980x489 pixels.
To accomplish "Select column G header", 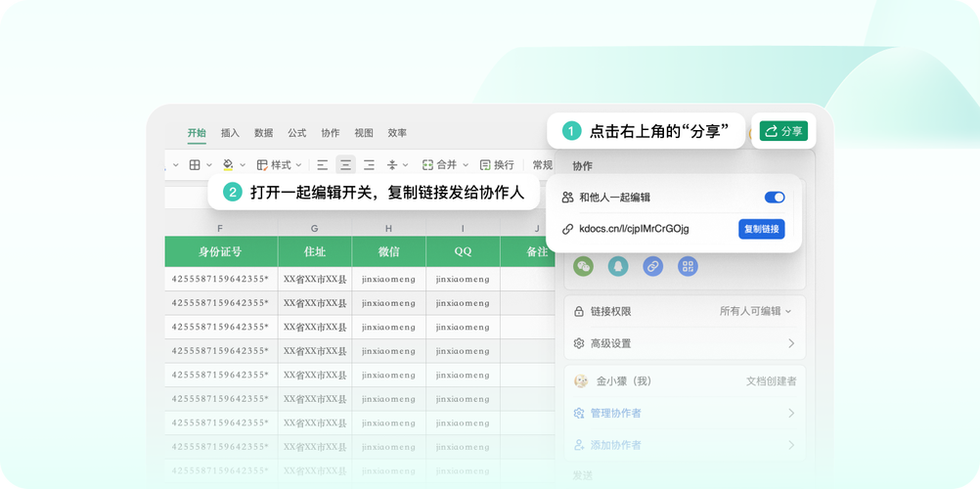I will pyautogui.click(x=314, y=228).
